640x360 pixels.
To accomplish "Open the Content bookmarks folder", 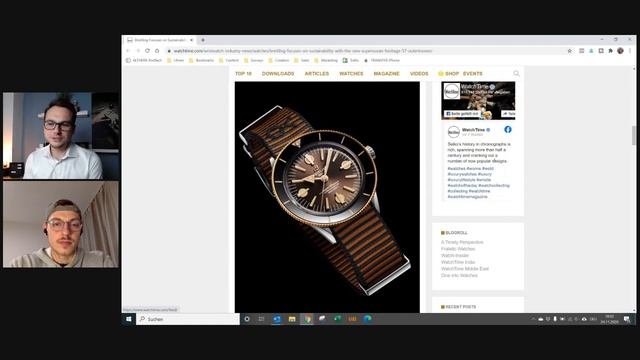I will click(x=229, y=60).
